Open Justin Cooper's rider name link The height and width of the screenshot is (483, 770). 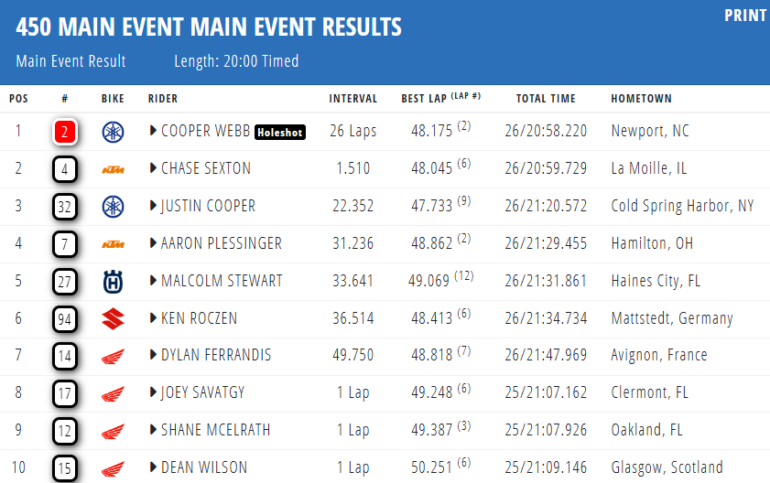[208, 206]
